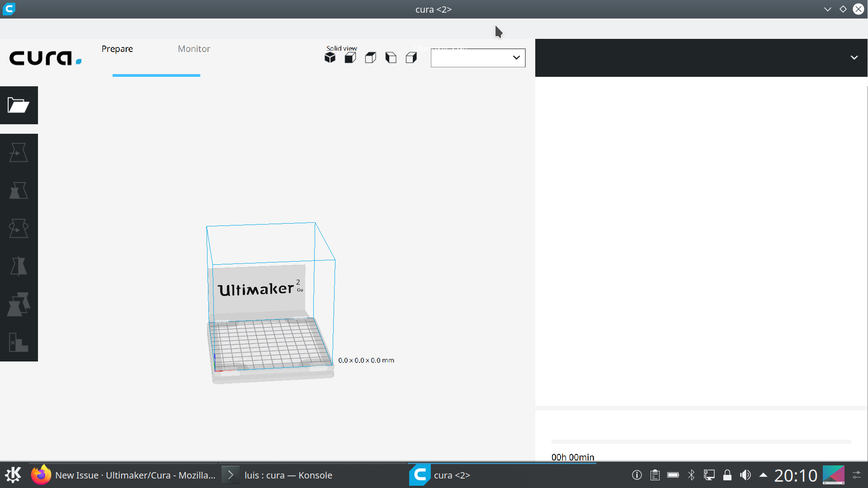Click the network display tray icon

(x=709, y=475)
